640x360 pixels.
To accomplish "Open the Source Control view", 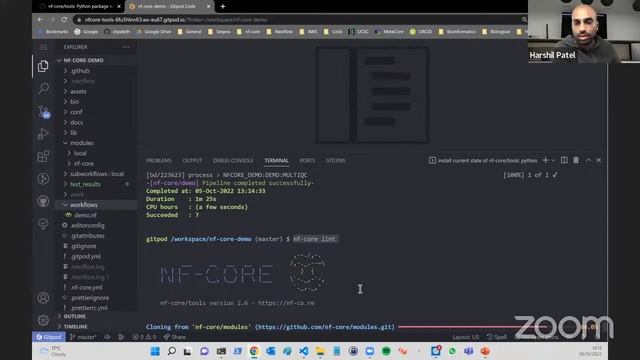I will (x=43, y=111).
